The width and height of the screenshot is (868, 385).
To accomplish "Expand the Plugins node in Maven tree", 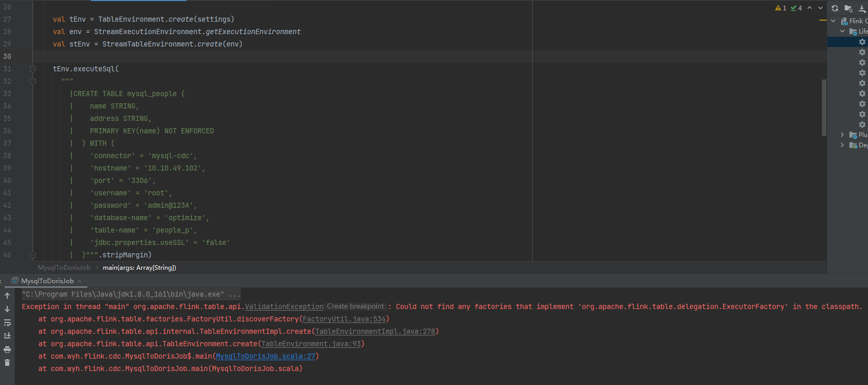I will [x=843, y=135].
